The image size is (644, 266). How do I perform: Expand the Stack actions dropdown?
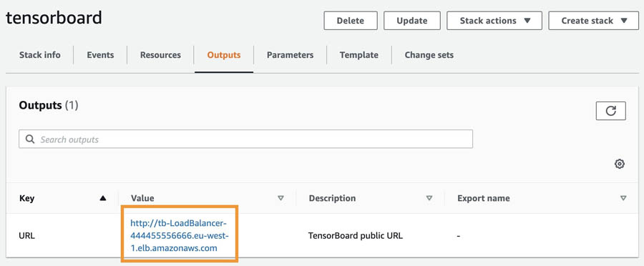coord(494,21)
